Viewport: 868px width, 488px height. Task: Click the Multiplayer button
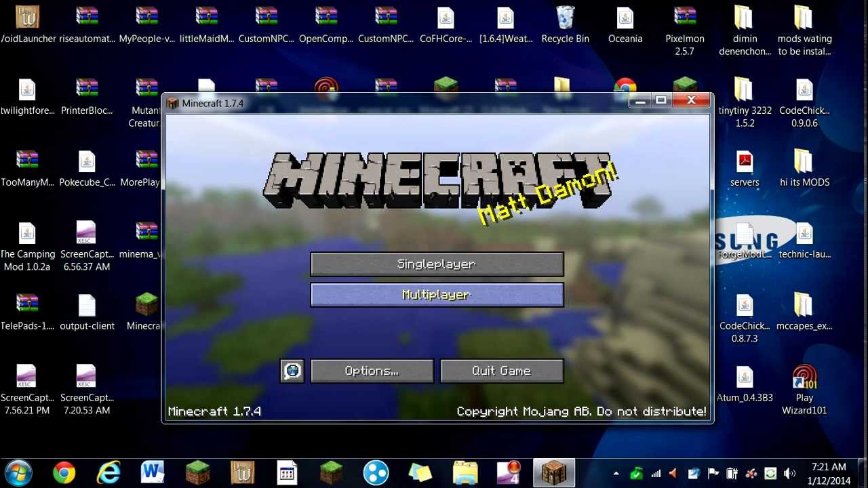437,295
